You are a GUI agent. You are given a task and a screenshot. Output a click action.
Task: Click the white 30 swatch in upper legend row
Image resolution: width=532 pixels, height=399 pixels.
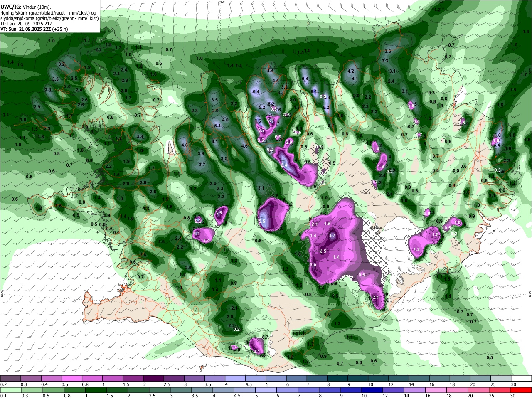[521, 379]
